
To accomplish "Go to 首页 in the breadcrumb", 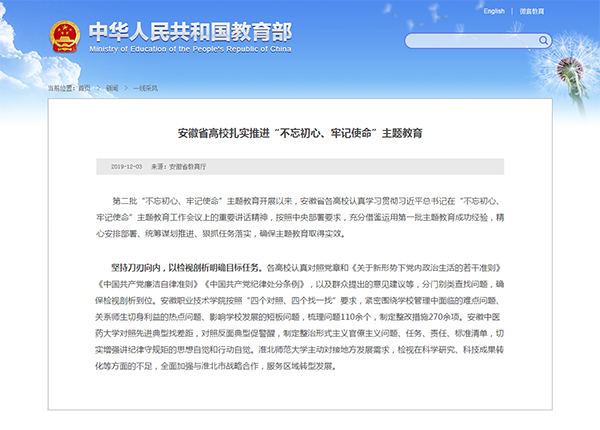I will coord(85,88).
